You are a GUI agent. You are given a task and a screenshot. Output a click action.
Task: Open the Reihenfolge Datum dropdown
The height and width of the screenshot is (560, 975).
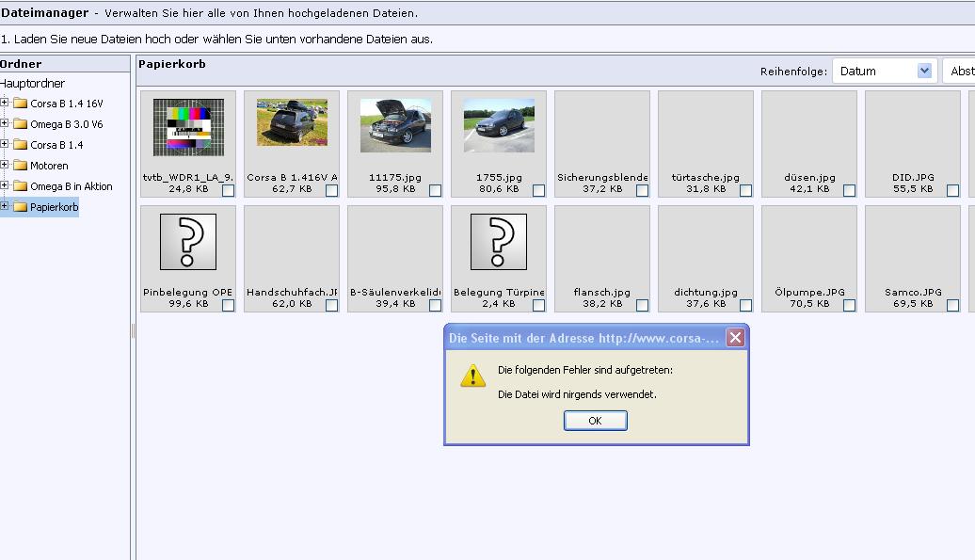coord(883,71)
